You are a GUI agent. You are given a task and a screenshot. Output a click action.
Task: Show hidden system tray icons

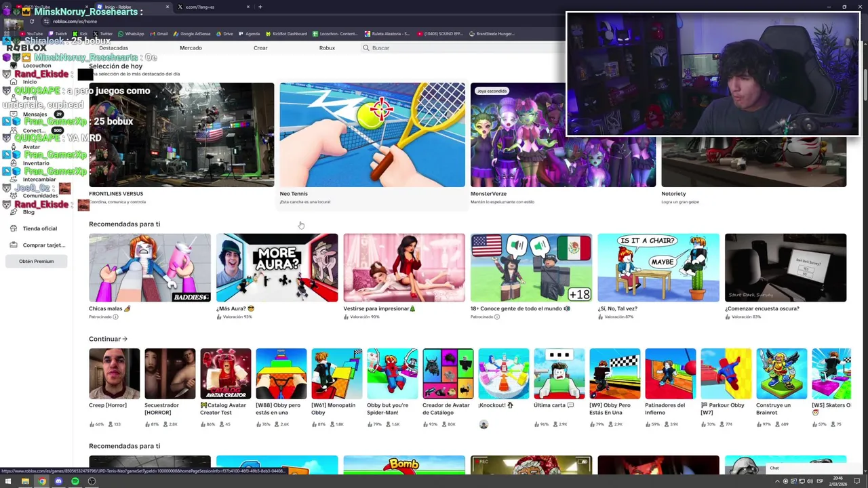click(777, 481)
